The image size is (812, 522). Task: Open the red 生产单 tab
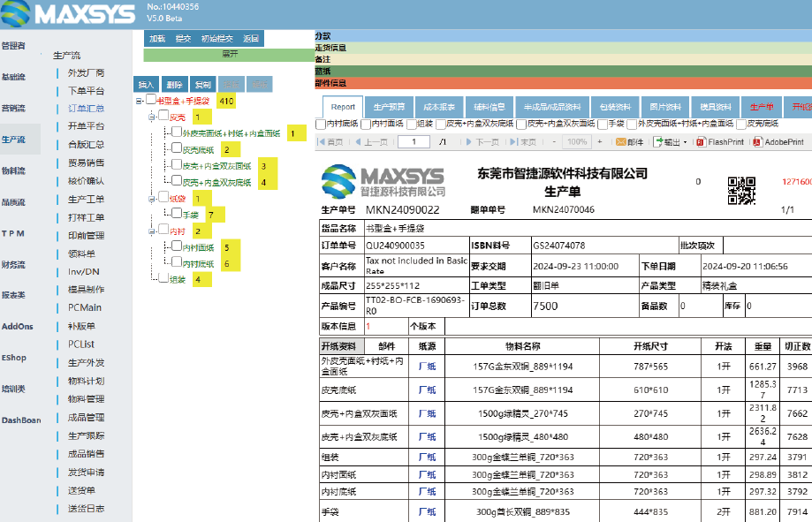pos(762,107)
